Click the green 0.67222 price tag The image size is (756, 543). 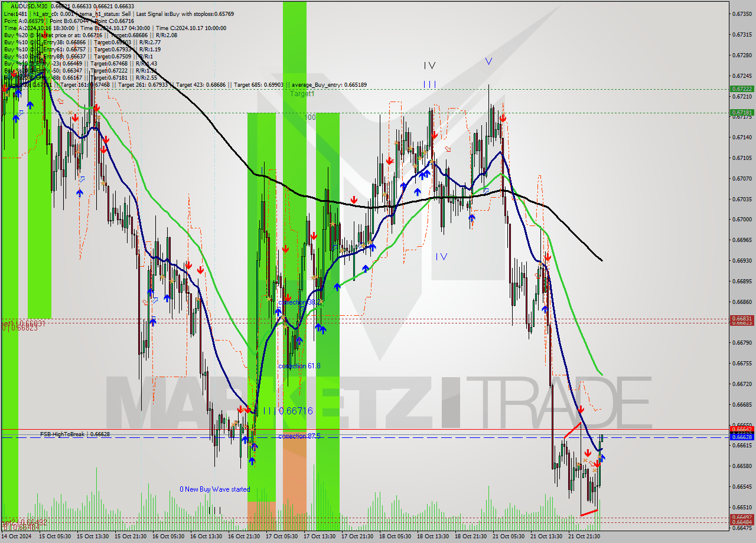pyautogui.click(x=742, y=89)
